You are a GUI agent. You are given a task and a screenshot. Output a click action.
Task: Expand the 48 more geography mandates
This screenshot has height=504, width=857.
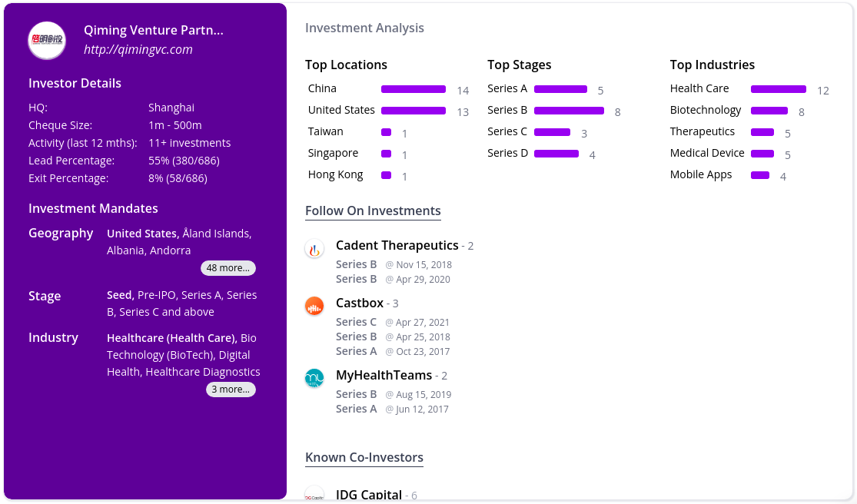[228, 268]
